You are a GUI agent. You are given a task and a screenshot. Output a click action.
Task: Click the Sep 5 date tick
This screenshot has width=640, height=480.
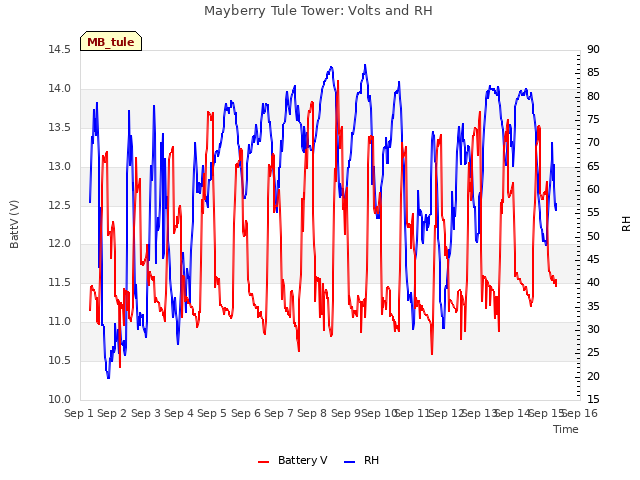coord(212,413)
